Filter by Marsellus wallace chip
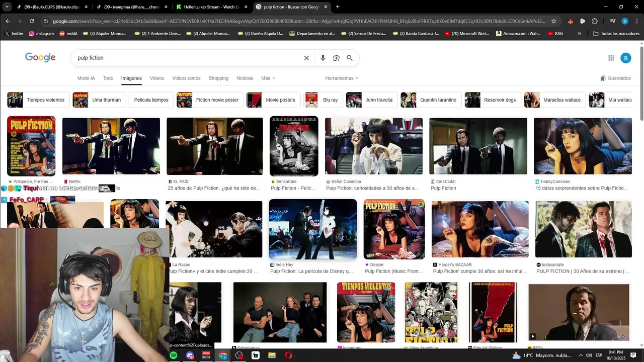 [x=554, y=100]
